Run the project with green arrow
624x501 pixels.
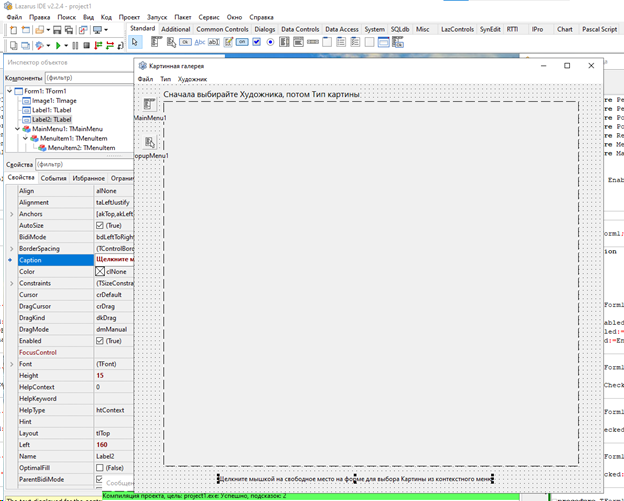coord(58,45)
